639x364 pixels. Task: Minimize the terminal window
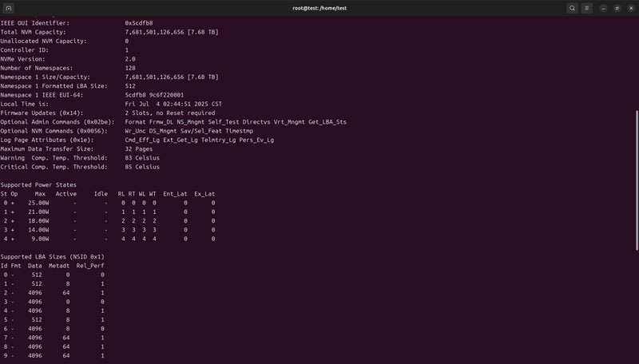(x=604, y=8)
